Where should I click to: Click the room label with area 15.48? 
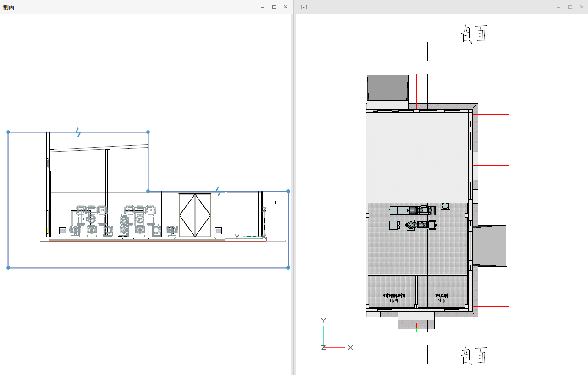(x=394, y=298)
